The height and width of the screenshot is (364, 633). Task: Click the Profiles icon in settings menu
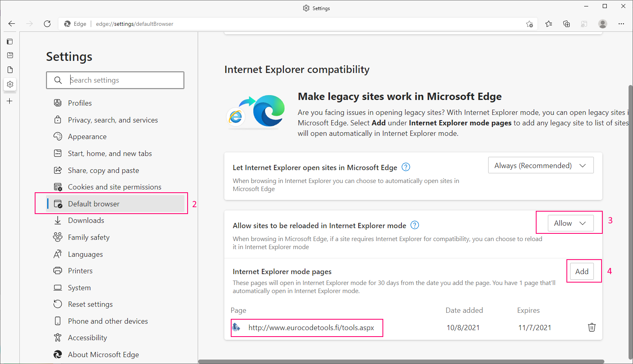pyautogui.click(x=58, y=103)
